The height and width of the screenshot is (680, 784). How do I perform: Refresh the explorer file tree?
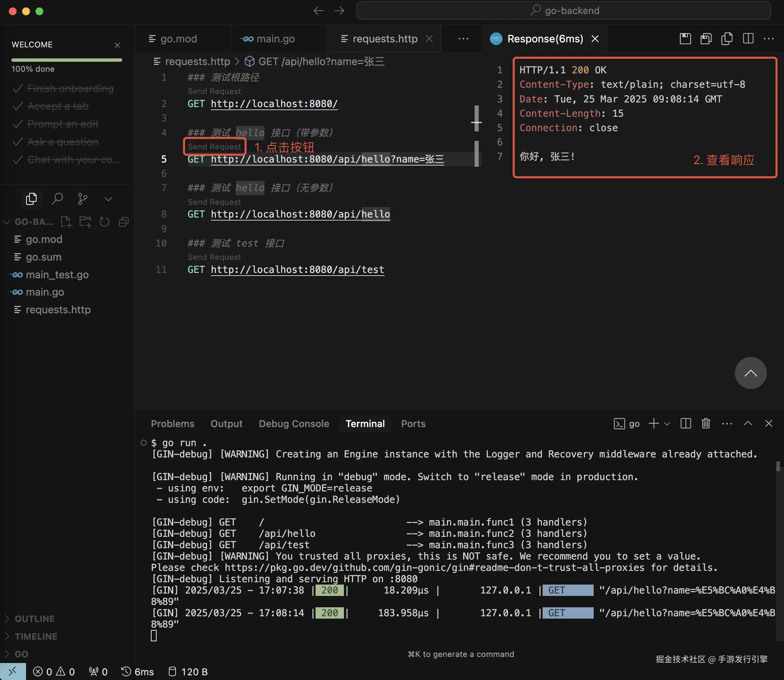coord(105,222)
